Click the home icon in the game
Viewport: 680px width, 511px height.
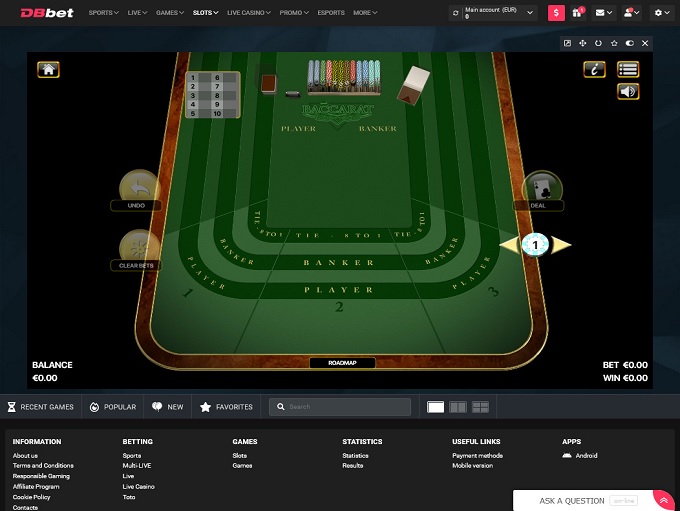pos(48,69)
